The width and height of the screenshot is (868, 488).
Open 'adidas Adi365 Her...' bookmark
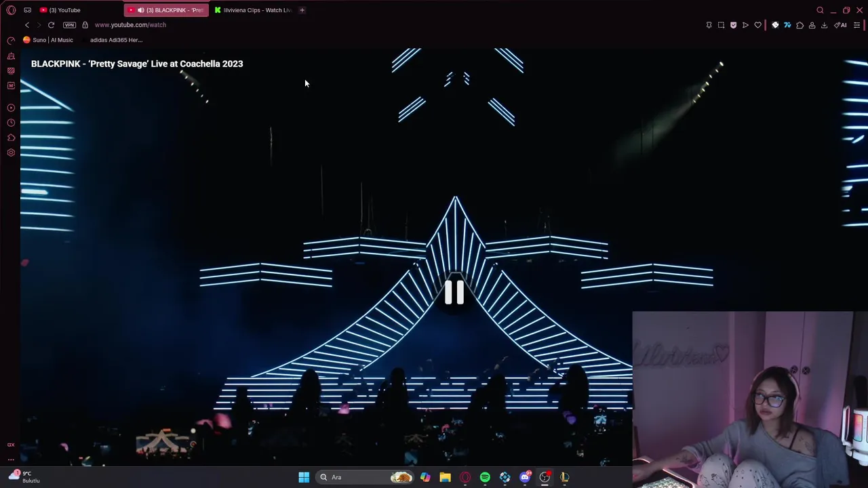pos(116,40)
